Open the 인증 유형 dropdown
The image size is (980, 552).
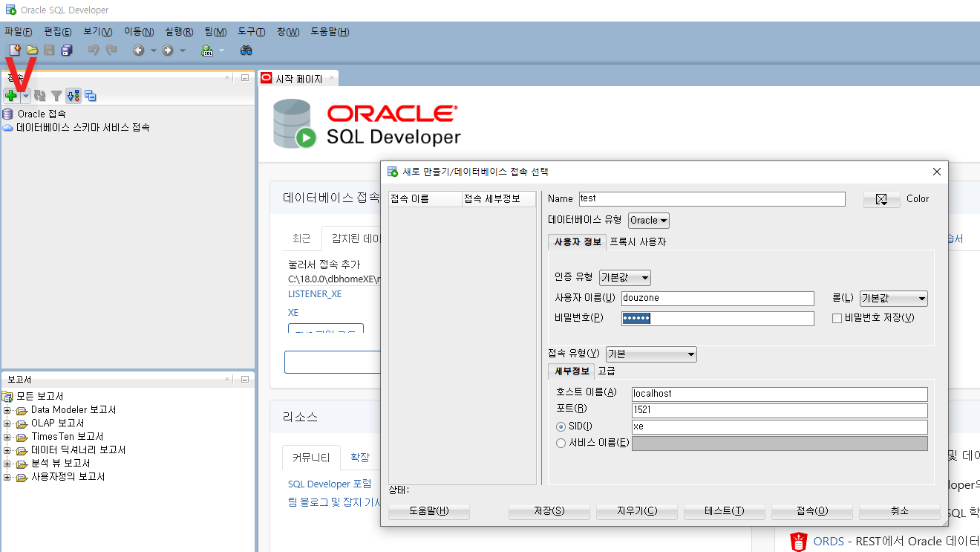coord(624,278)
